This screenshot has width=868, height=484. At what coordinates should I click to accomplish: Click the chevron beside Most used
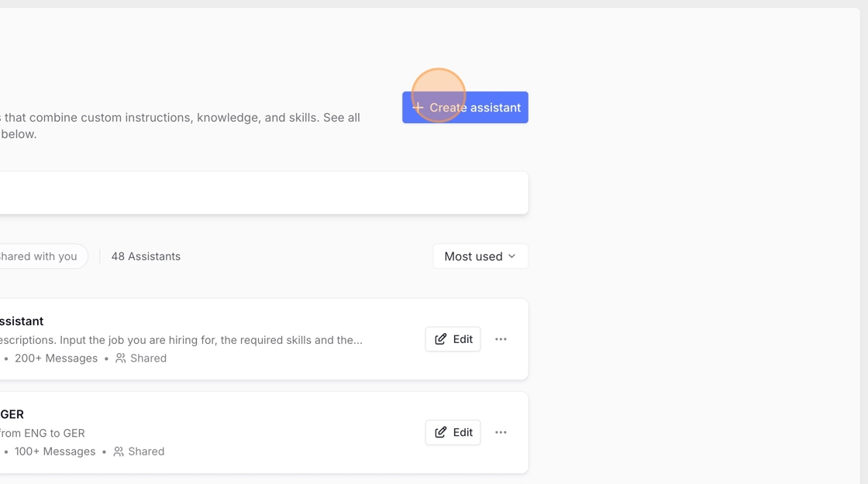point(511,256)
